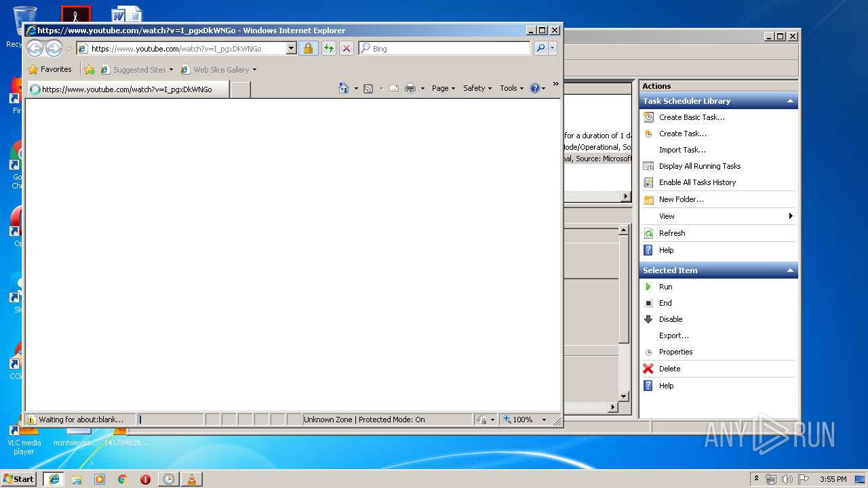The width and height of the screenshot is (868, 488).
Task: Open the search provider dropdown arrow
Action: 553,48
